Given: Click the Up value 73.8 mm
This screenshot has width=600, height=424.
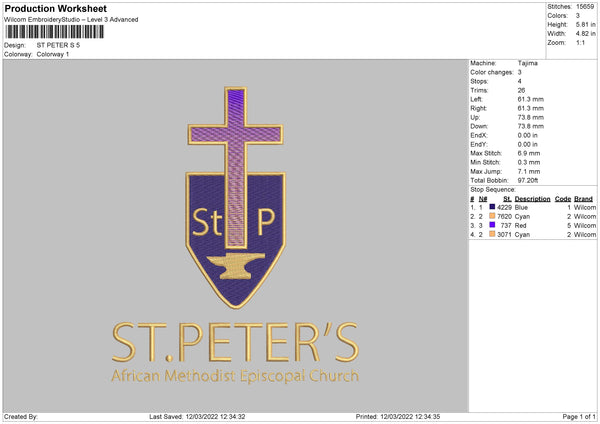Looking at the screenshot, I should pos(530,117).
